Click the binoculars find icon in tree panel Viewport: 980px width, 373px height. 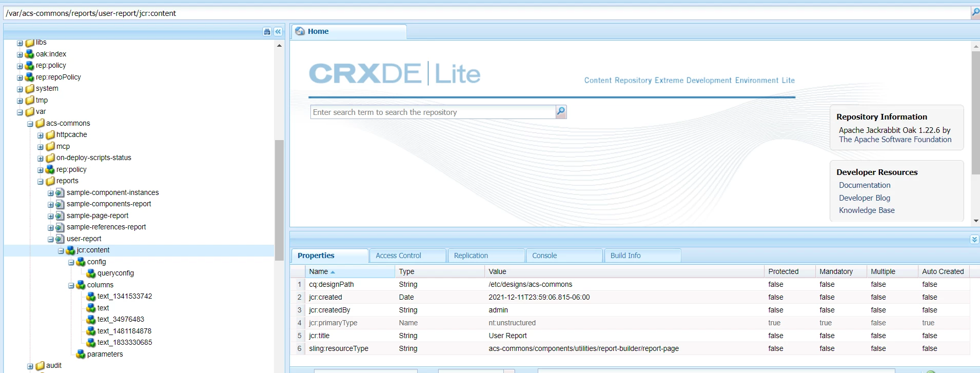coord(267,32)
